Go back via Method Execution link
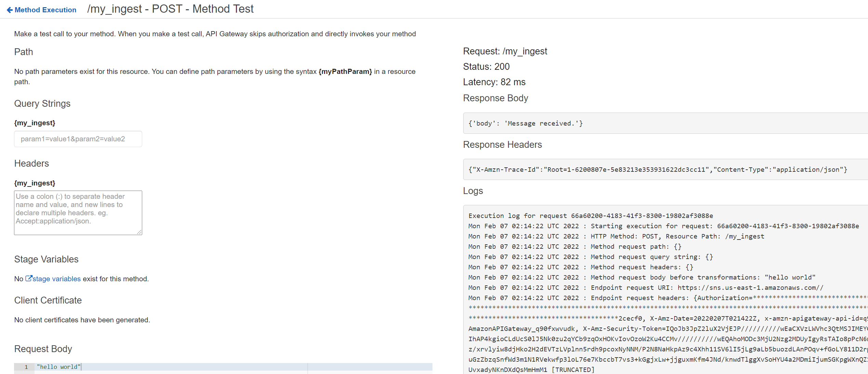 [x=45, y=10]
